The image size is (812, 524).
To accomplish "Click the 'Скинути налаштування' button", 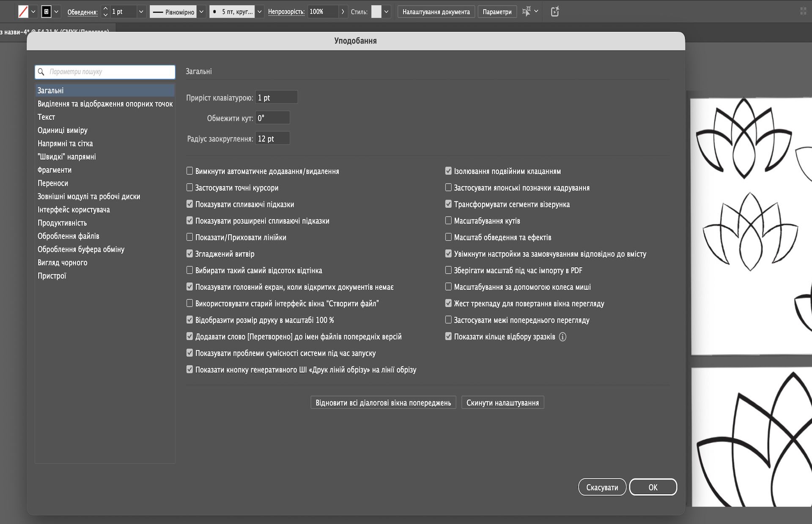I will click(x=502, y=403).
